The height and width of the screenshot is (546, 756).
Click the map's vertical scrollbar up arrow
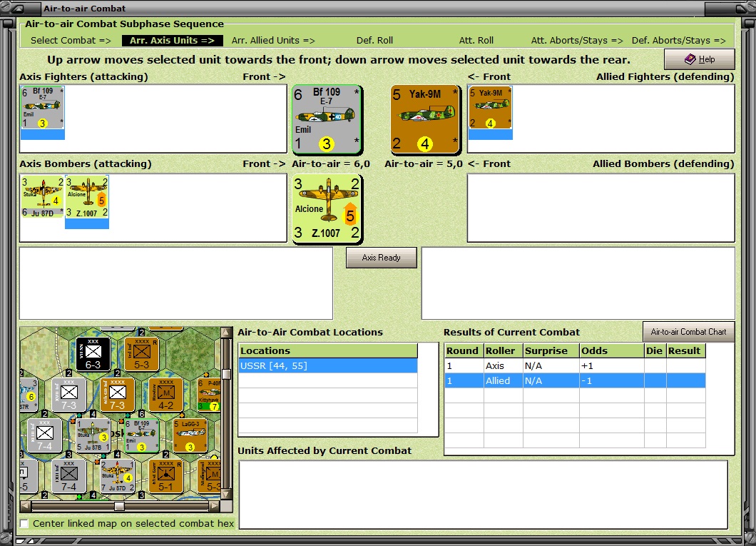[226, 332]
